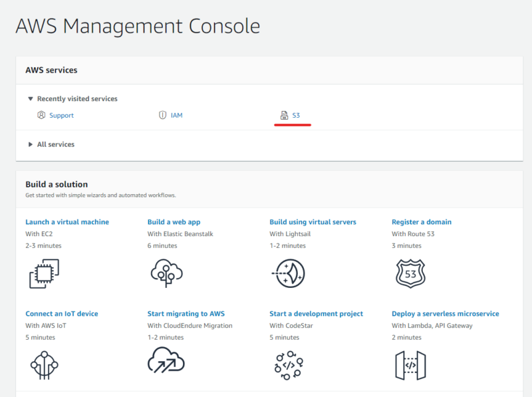Click 'Get started with simple wizards' subtitle

tap(101, 195)
